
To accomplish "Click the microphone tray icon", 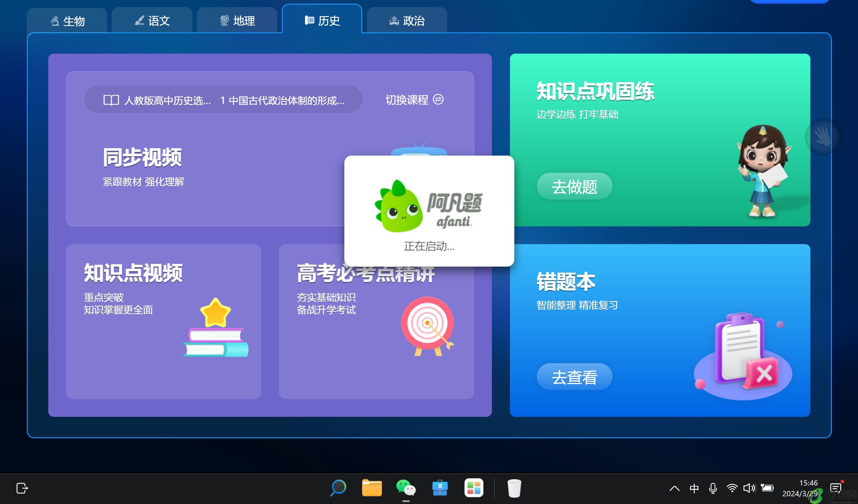I will coord(713,488).
